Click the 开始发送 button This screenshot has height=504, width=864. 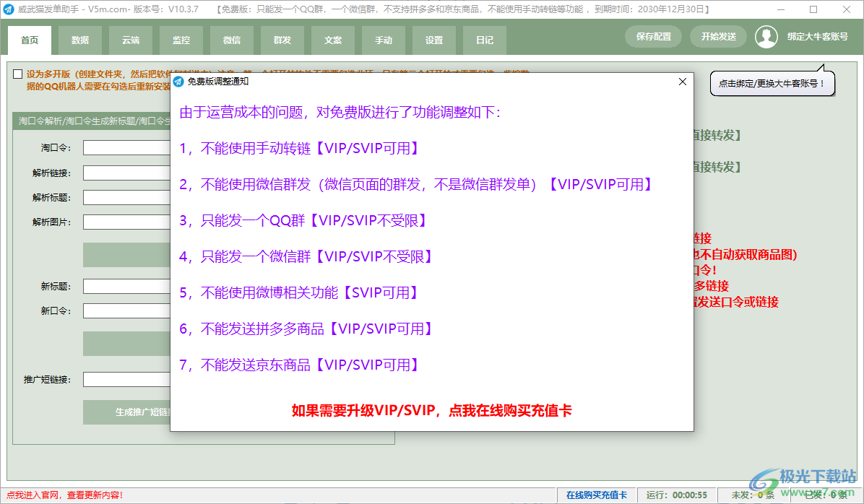click(x=719, y=36)
